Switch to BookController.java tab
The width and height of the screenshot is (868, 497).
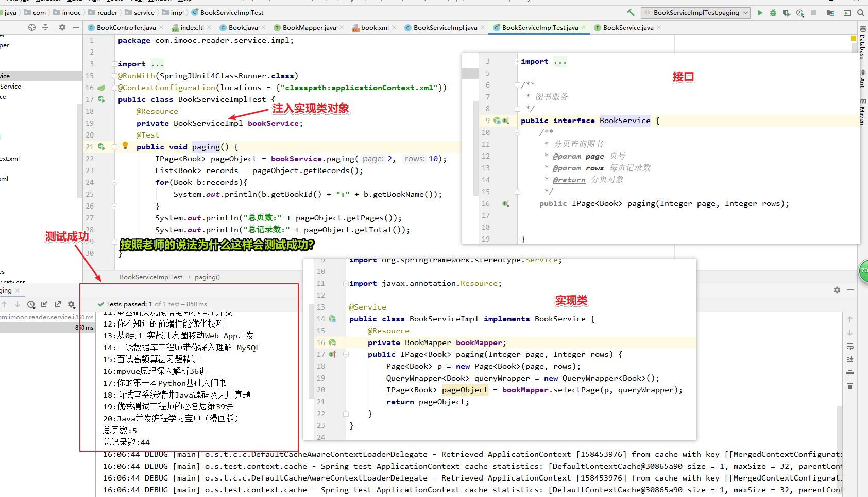(x=126, y=28)
